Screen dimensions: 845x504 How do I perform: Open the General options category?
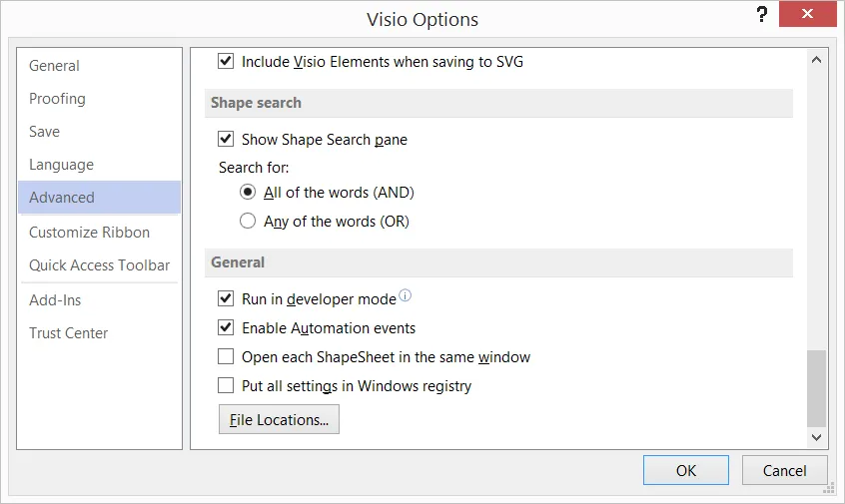click(x=99, y=66)
